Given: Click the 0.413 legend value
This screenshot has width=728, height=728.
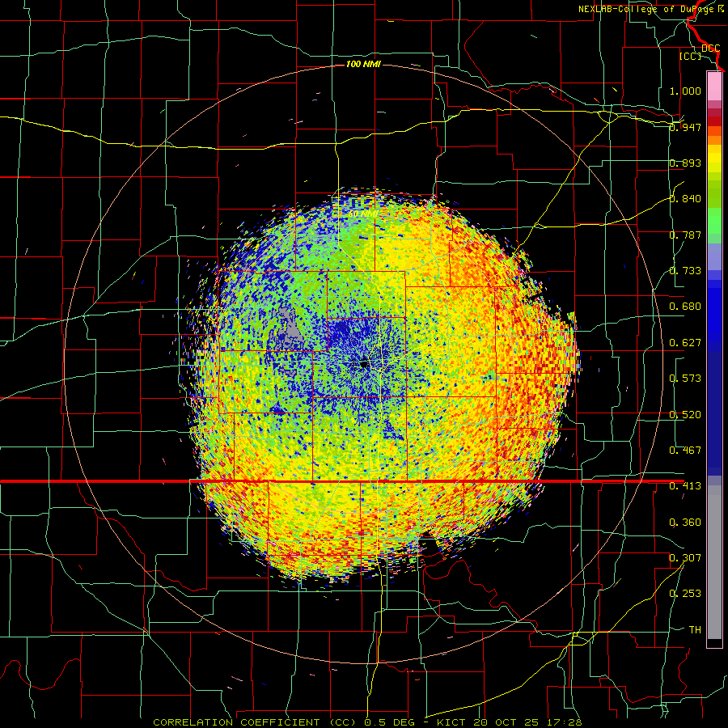Looking at the screenshot, I should pyautogui.click(x=685, y=486).
